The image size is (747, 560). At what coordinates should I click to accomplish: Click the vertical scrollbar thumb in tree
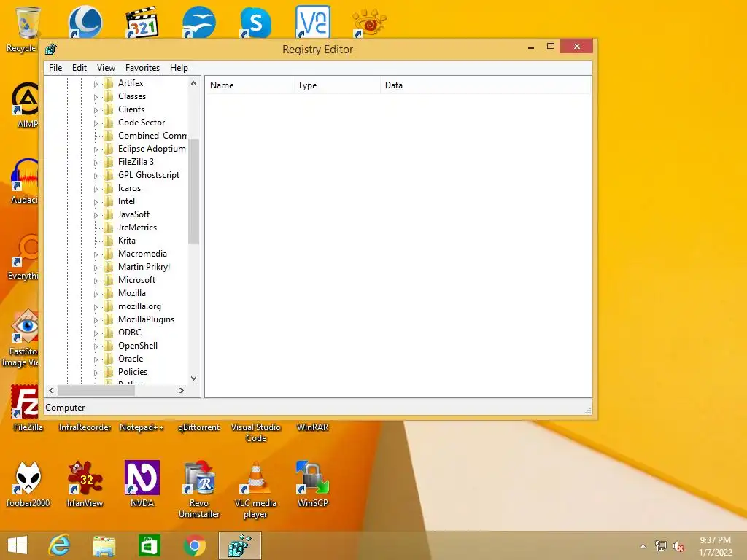[193, 192]
